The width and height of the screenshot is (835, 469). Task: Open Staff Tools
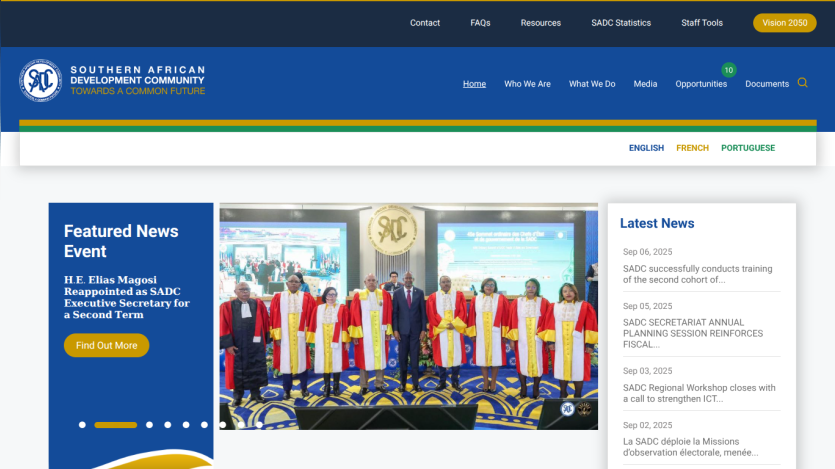(702, 23)
